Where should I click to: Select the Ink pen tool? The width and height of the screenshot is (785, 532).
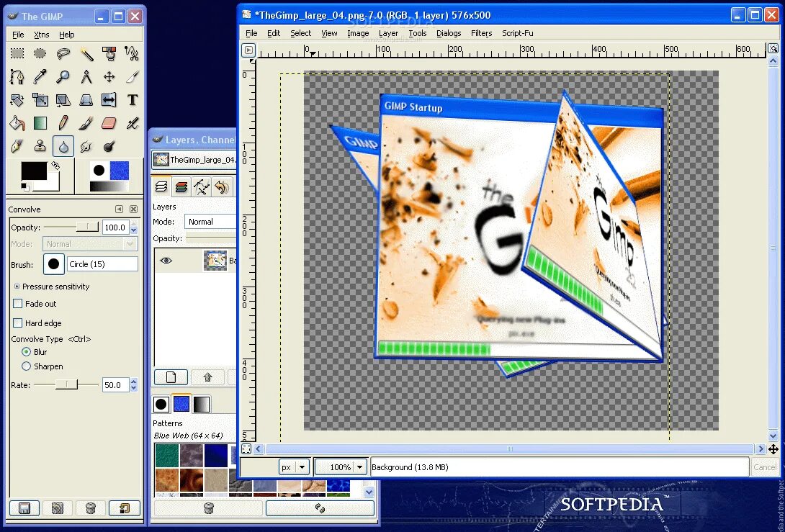coord(17,146)
